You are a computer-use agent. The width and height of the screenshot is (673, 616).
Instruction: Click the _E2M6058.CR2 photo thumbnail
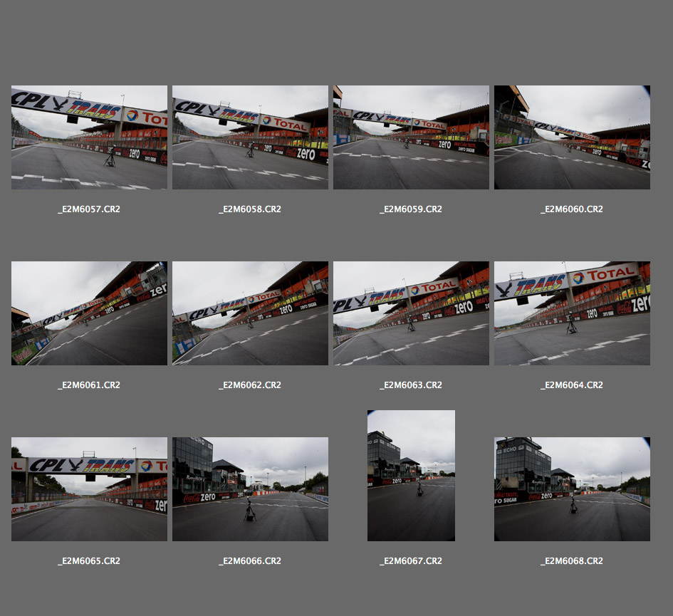click(250, 137)
